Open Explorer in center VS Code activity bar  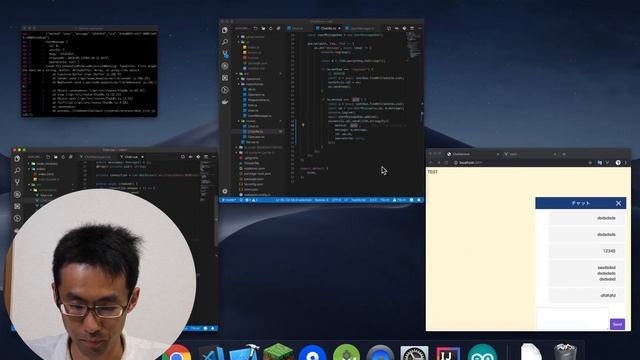pos(225,30)
